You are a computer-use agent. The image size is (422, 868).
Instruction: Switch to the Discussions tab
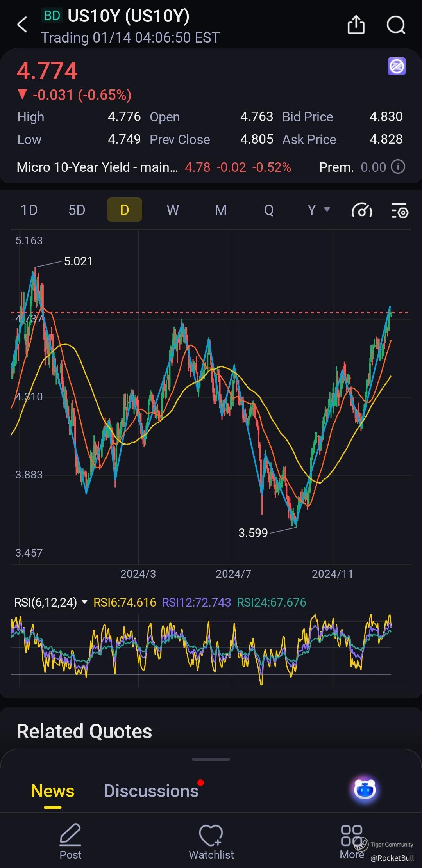click(151, 791)
